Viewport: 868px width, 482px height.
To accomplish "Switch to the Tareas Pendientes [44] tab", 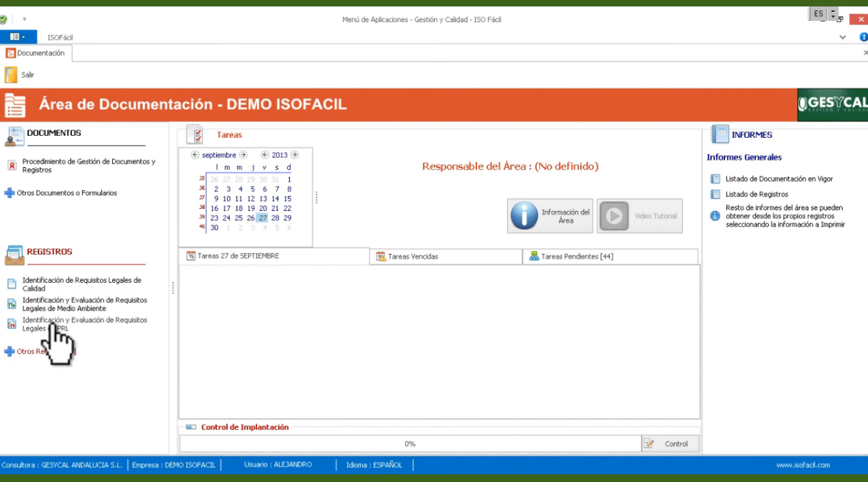I will (x=610, y=257).
